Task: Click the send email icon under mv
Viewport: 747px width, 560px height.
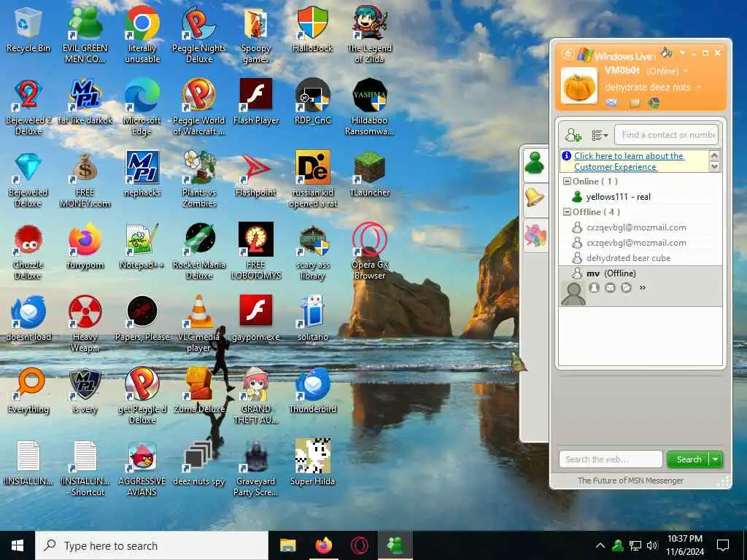Action: pos(610,287)
